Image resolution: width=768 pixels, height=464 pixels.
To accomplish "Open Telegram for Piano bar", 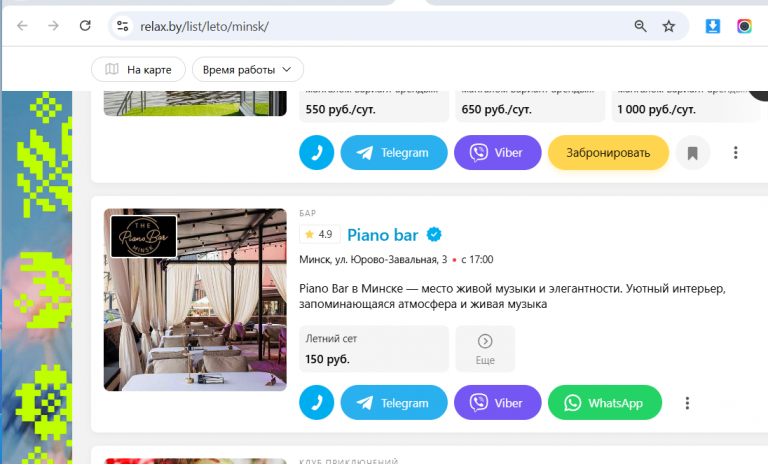I will click(394, 403).
